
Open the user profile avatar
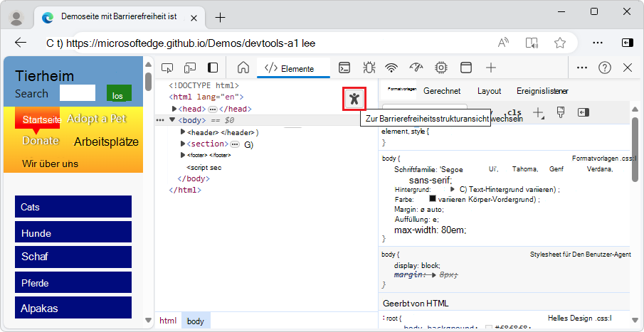pos(16,18)
